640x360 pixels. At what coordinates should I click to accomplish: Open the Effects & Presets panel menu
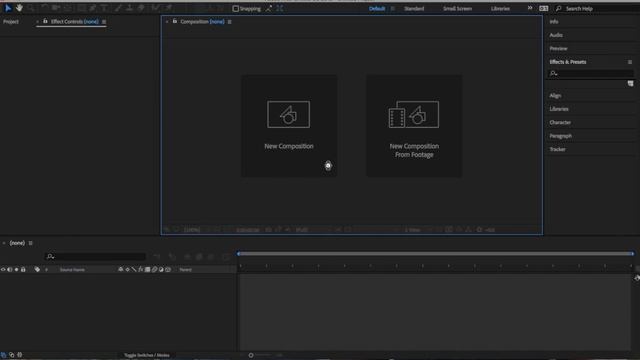pos(630,62)
